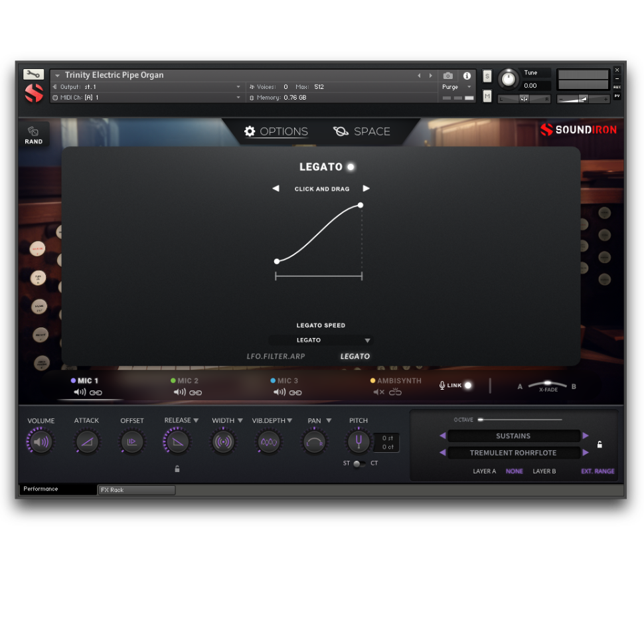The image size is (644, 644).
Task: Click the info icon in the header
Action: tap(467, 76)
